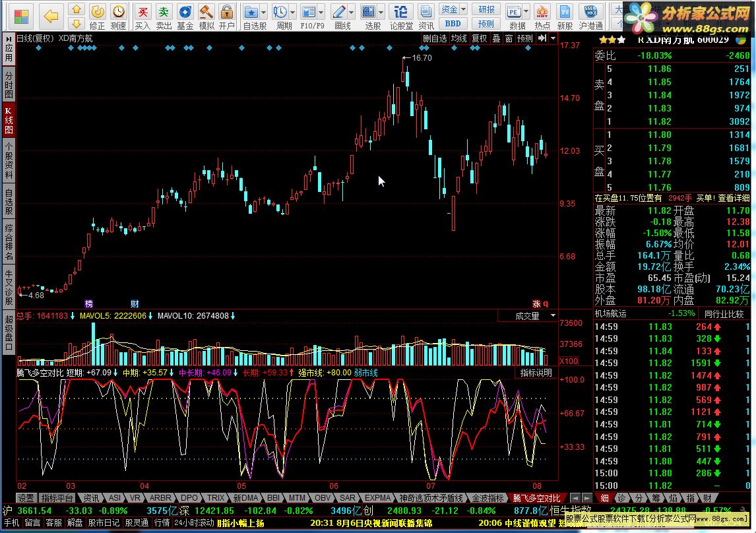Click the up arrow toolbar button
The height and width of the screenshot is (533, 756).
(76, 9)
